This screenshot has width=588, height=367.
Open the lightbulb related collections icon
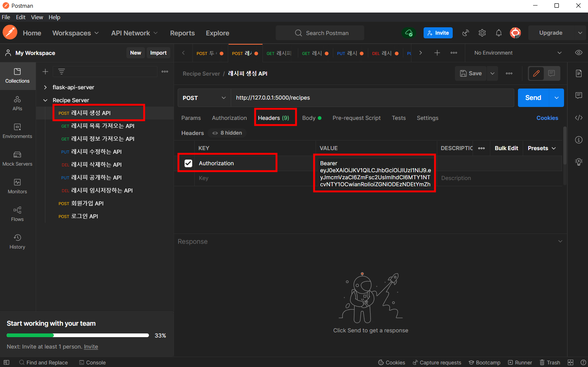579,162
